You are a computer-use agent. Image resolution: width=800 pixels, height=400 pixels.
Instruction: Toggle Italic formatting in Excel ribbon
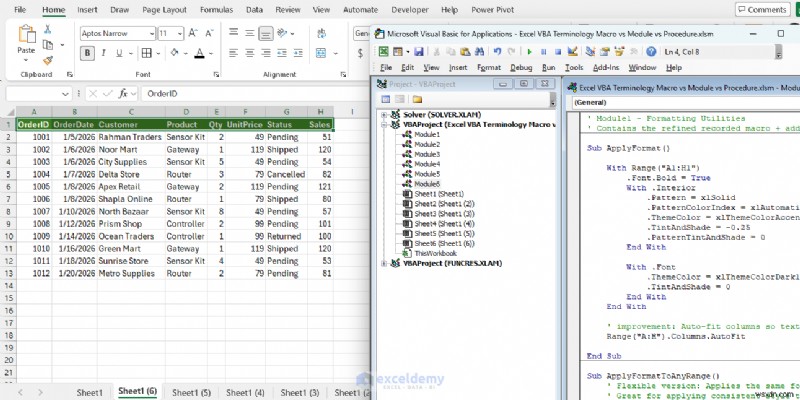104,53
